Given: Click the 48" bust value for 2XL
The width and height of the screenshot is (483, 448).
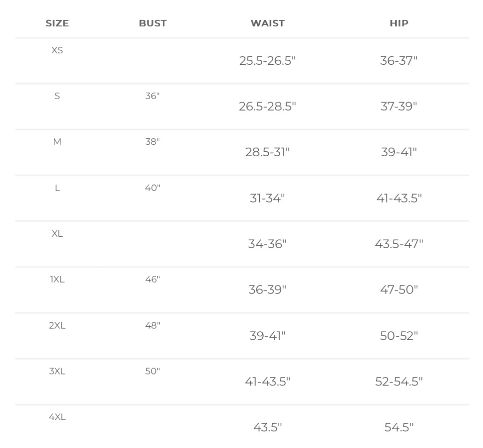Looking at the screenshot, I should 152,325.
